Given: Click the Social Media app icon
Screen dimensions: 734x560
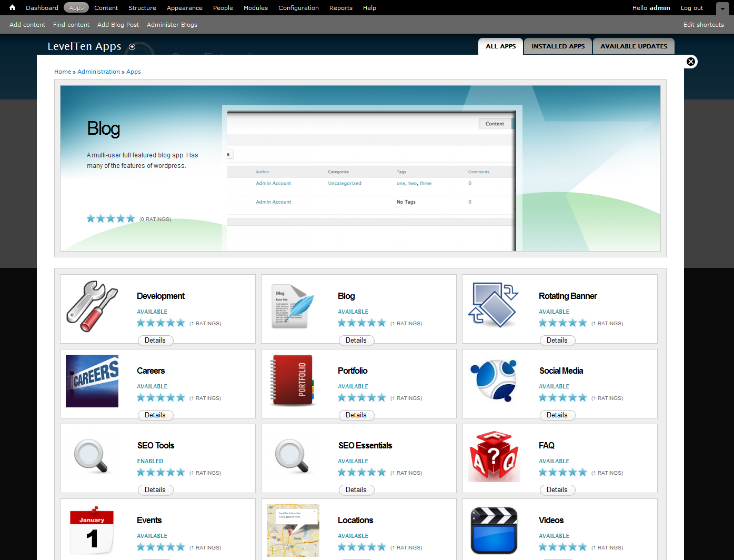Looking at the screenshot, I should click(494, 381).
